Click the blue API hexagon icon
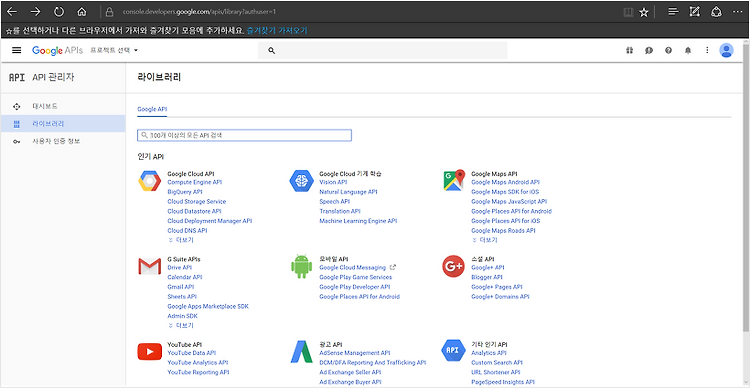 (x=453, y=351)
